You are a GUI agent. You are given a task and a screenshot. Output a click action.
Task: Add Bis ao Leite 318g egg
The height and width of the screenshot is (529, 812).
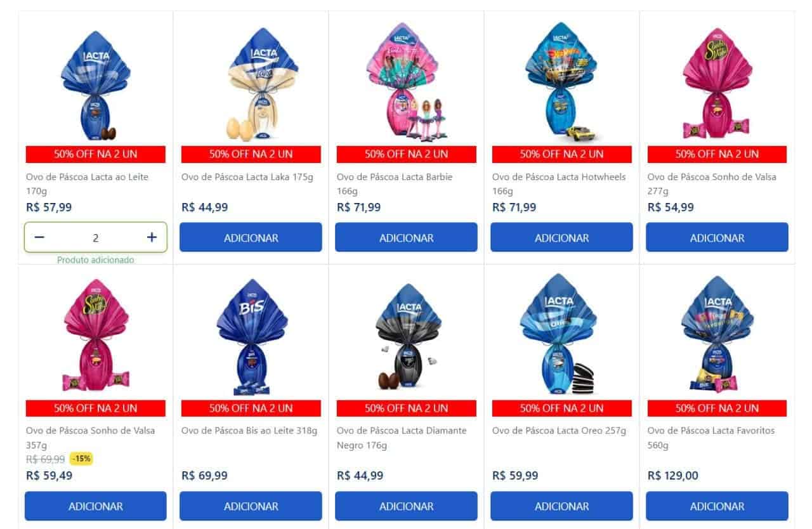(251, 506)
